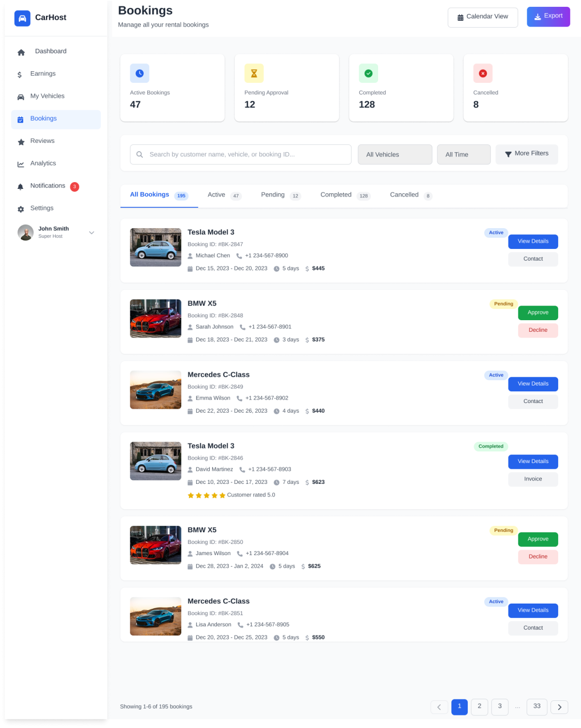This screenshot has height=728, width=581.
Task: Click the Earnings dollar icon in sidebar
Action: (x=19, y=75)
